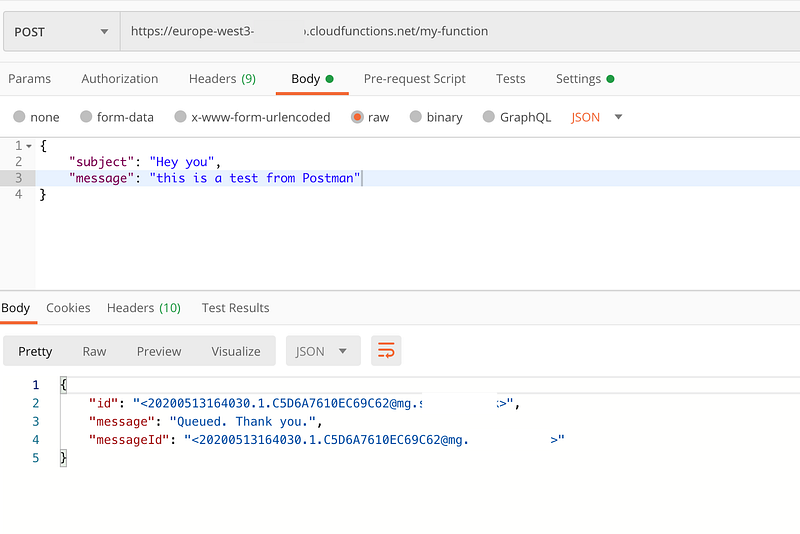Choose the binary body option
800x534 pixels.
[x=416, y=117]
